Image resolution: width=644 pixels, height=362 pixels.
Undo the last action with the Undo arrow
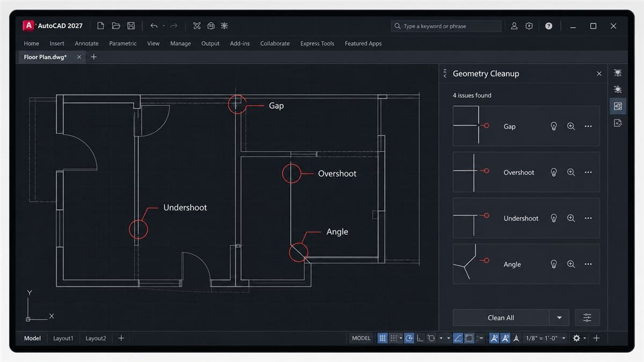coord(154,26)
